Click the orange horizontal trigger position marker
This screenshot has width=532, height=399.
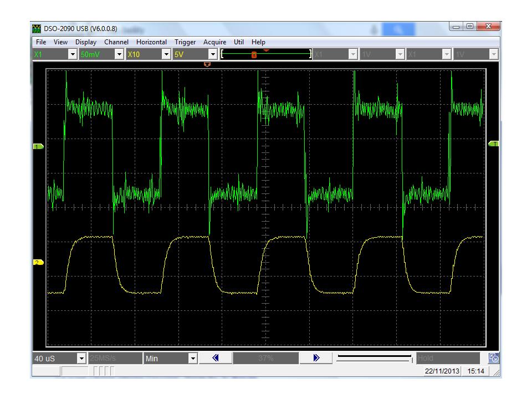pos(208,64)
